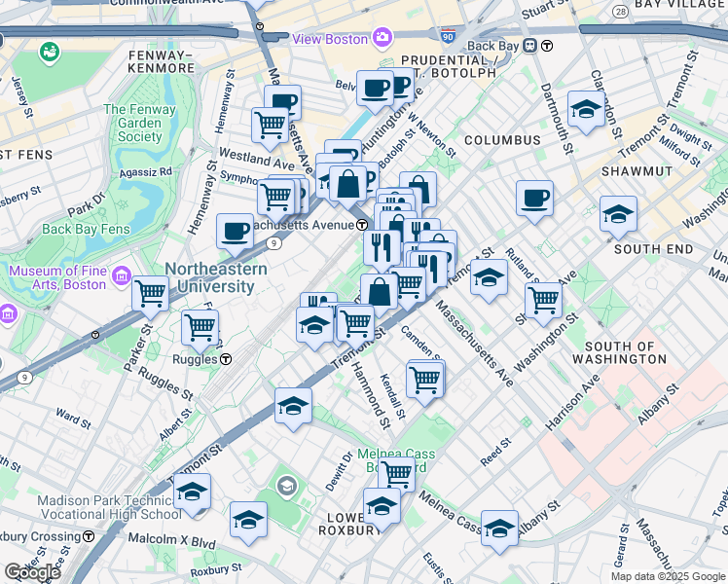This screenshot has width=728, height=584.
Task: Click the Map data ©2025 Google text
Action: (x=668, y=576)
